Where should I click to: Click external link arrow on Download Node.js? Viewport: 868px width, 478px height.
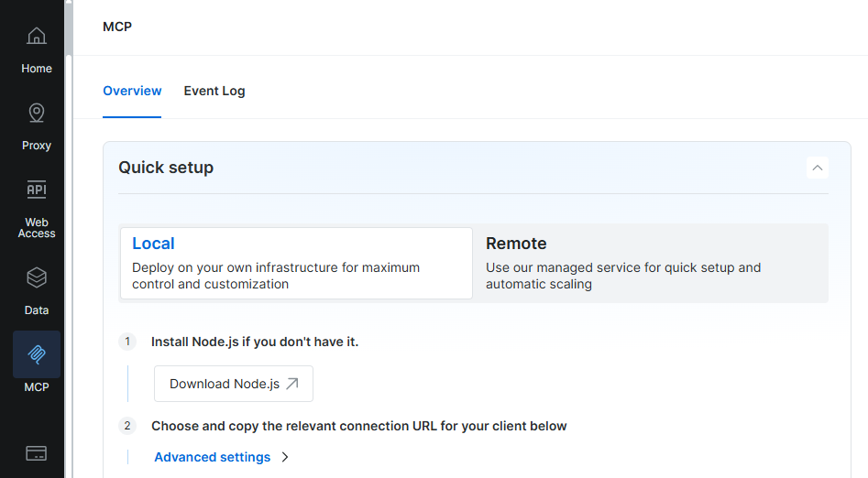point(292,384)
